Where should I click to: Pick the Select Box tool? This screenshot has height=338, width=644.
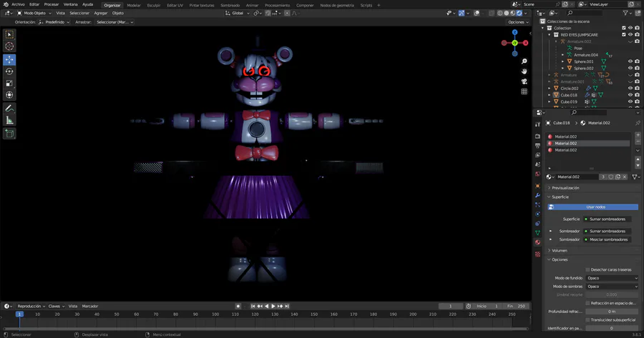[9, 34]
